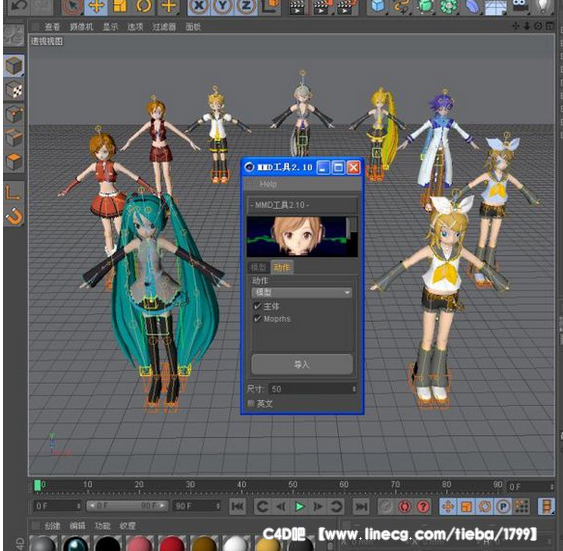This screenshot has height=551, width=563.
Task: Click frame 50 on the timeline ruler
Action: point(293,485)
